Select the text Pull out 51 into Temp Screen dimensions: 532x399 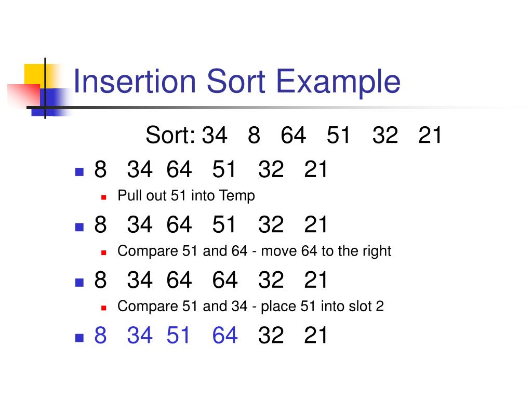pos(186,196)
